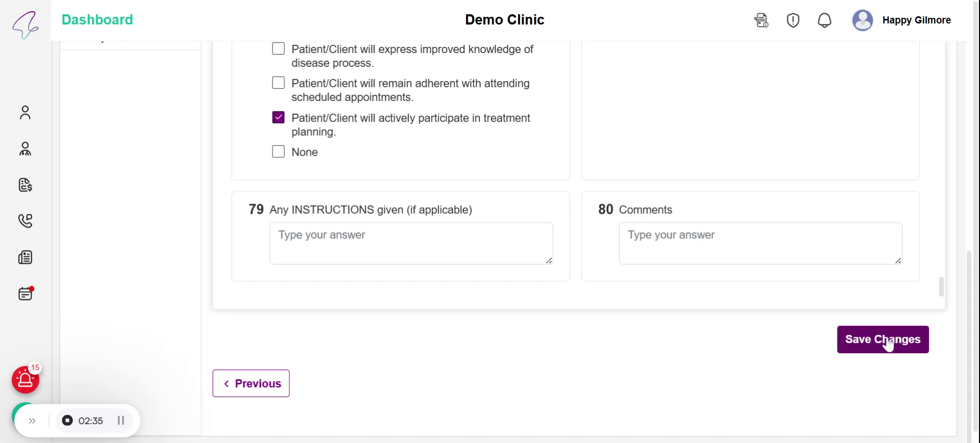Image resolution: width=980 pixels, height=443 pixels.
Task: Expand the recording widget double chevron
Action: coord(32,421)
